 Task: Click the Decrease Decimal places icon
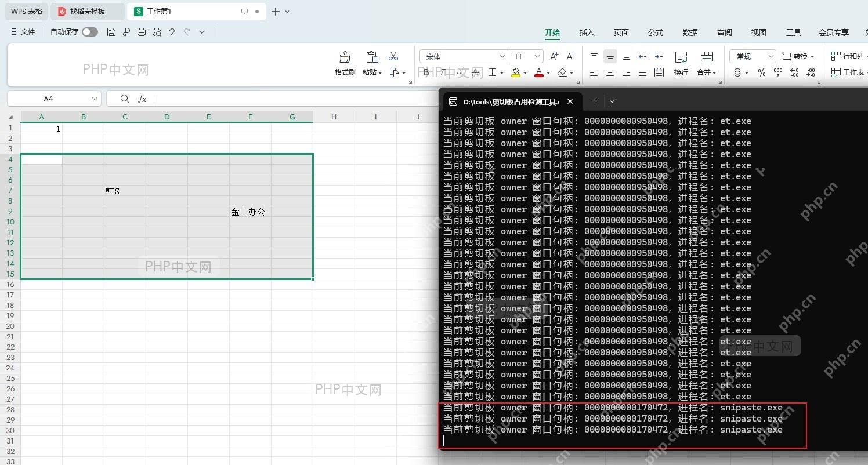coord(811,72)
